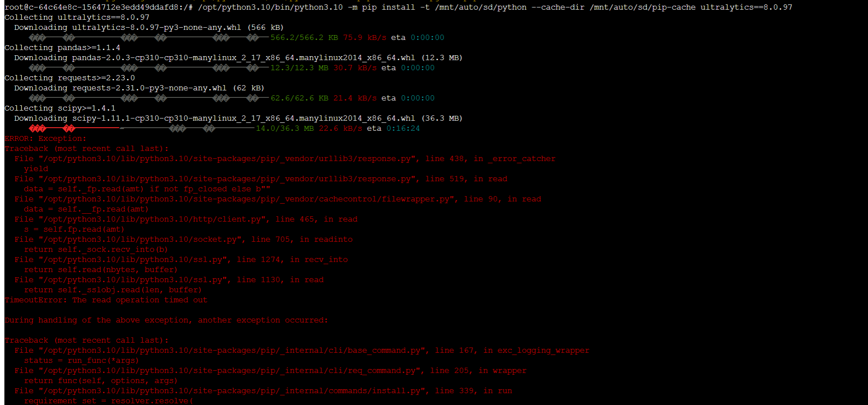This screenshot has height=405, width=868.
Task: Click "TimeoutError: The read operation timed out"
Action: coord(106,300)
